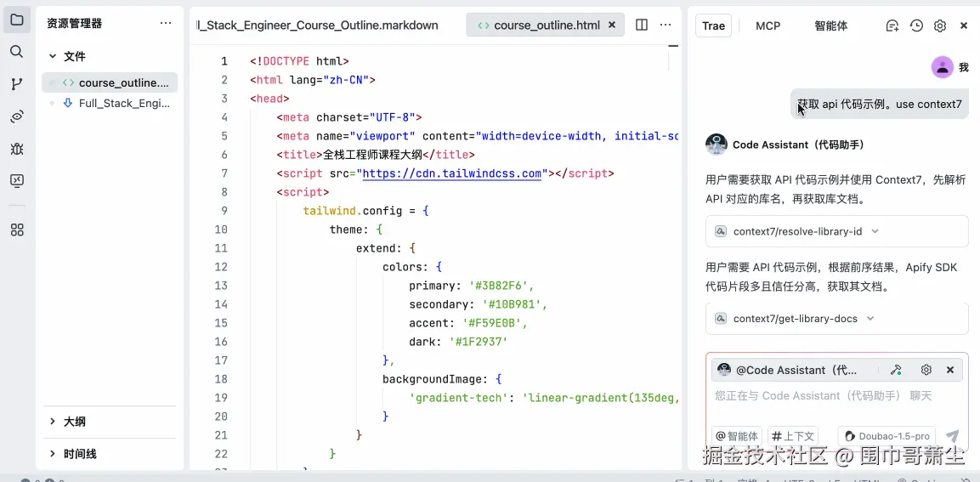Select course_outline file in explorer

[x=110, y=82]
